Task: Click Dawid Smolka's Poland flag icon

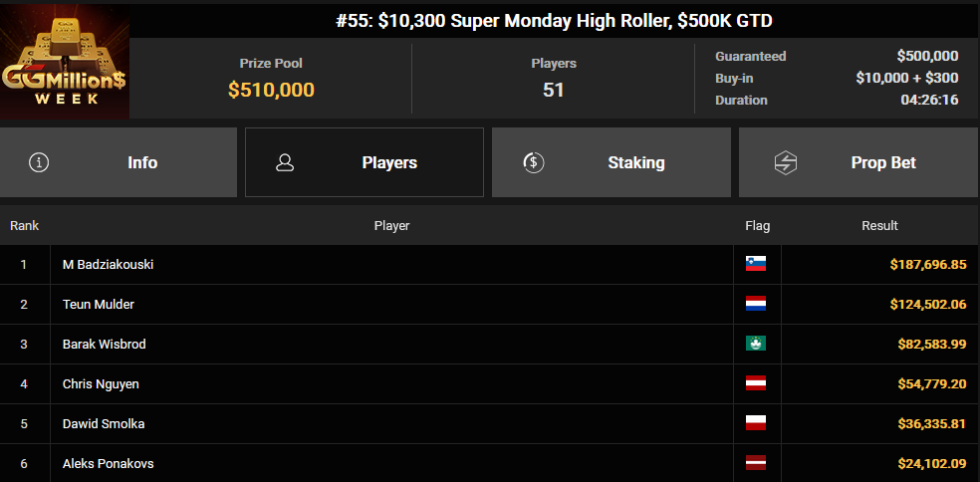Action: (x=756, y=423)
